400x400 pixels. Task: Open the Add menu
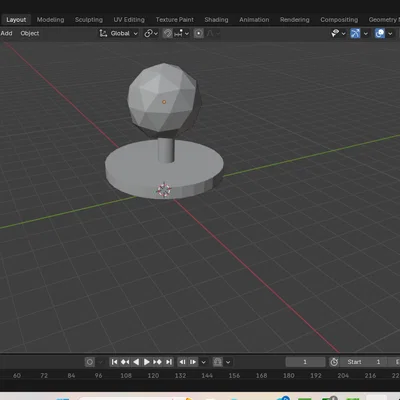[x=6, y=33]
